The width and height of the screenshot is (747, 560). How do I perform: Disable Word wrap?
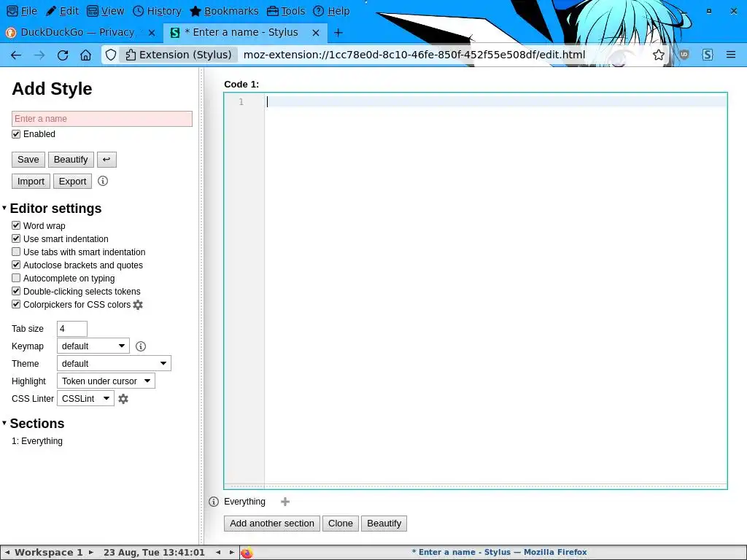point(16,226)
